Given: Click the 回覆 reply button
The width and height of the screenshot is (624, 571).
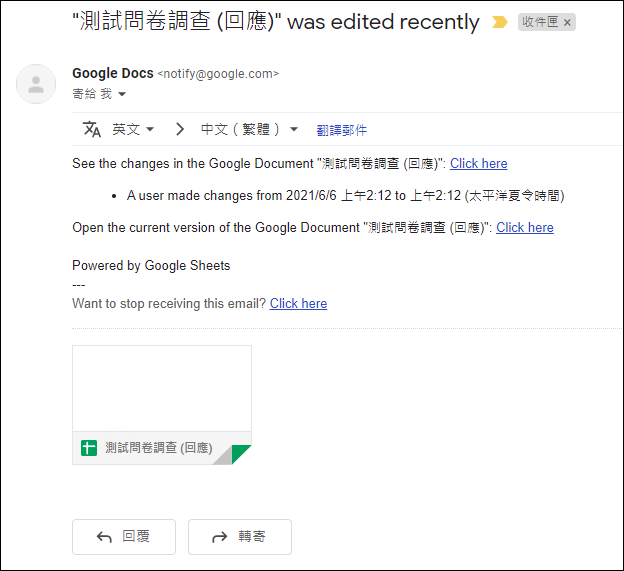Looking at the screenshot, I should point(124,537).
